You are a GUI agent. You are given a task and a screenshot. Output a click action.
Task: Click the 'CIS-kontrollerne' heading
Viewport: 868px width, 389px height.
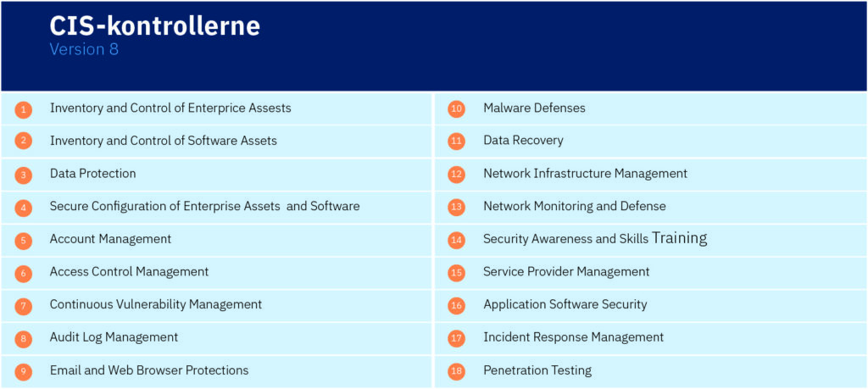(x=155, y=25)
